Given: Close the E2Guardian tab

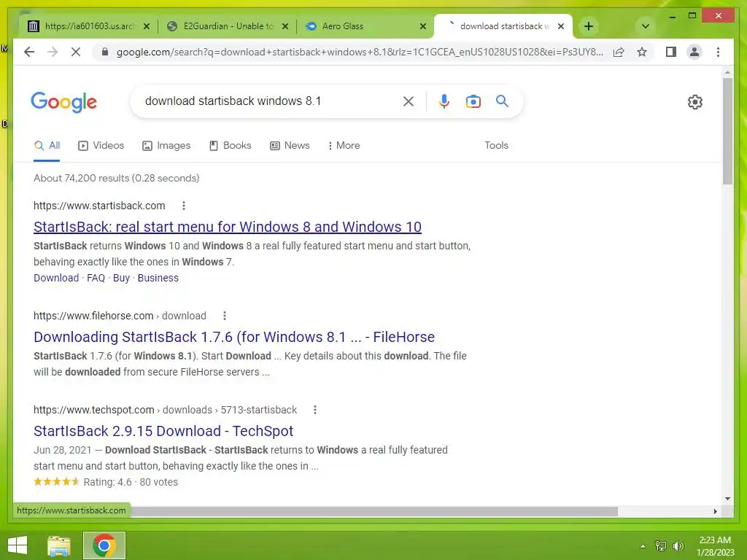Looking at the screenshot, I should [285, 26].
